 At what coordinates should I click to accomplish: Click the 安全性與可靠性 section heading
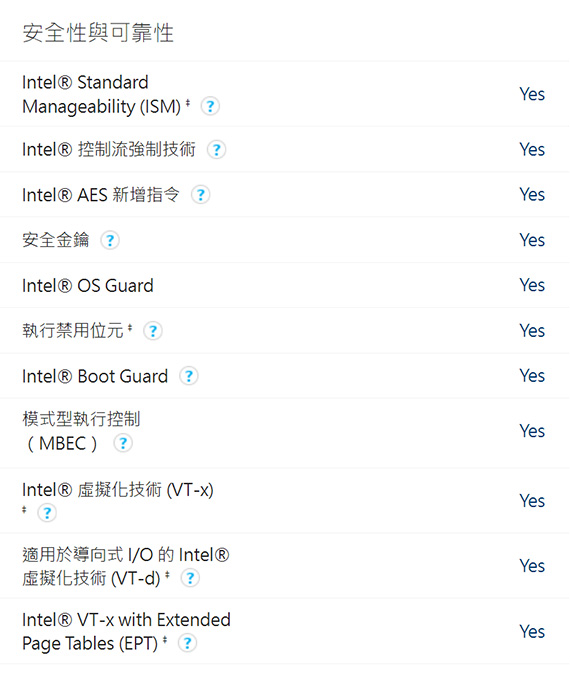pyautogui.click(x=98, y=33)
